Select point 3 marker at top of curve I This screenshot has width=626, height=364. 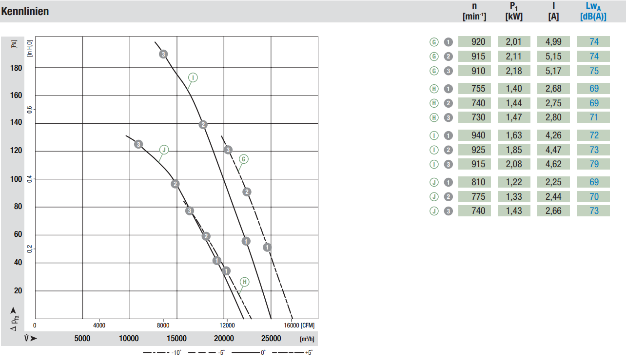[x=163, y=54]
